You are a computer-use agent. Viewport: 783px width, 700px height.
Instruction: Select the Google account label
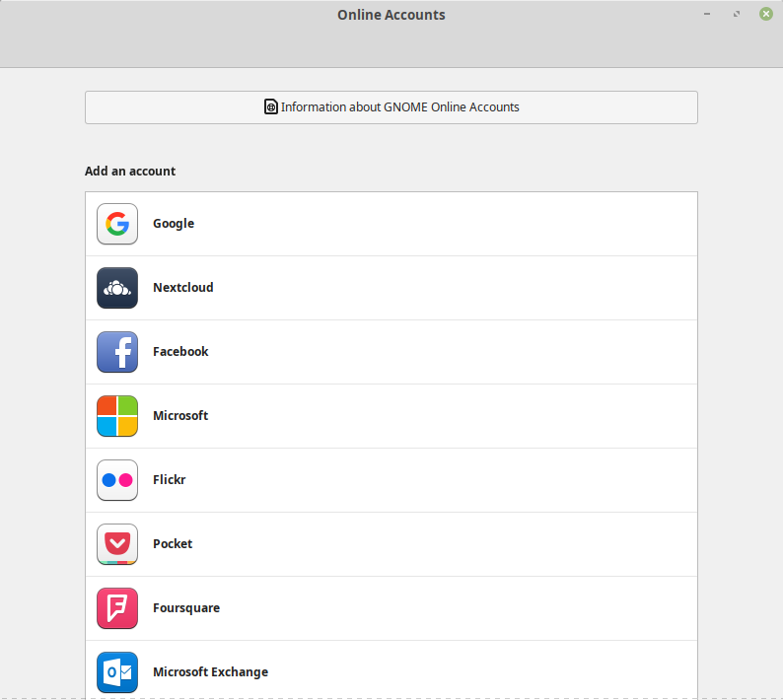click(x=174, y=224)
